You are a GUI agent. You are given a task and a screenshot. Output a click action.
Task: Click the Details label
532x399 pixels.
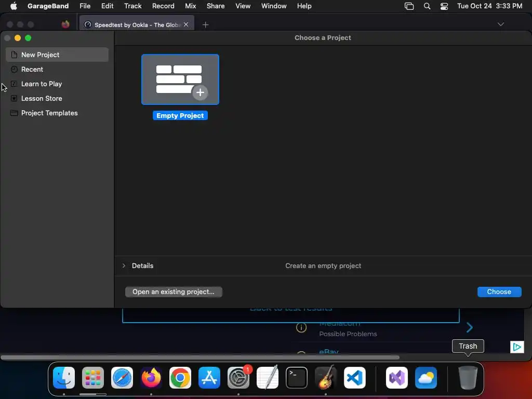point(142,265)
